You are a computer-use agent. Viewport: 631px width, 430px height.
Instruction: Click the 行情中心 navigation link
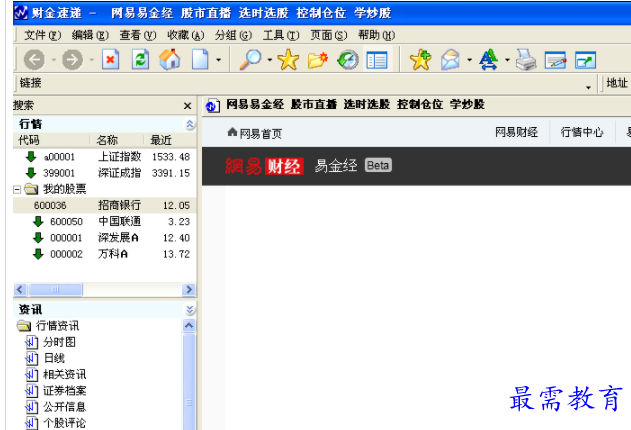click(x=582, y=132)
